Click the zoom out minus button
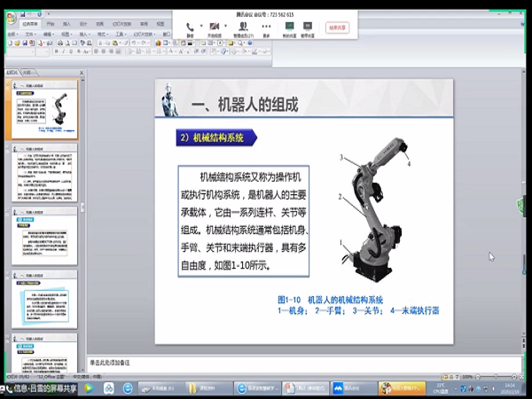This screenshot has width=532, height=399. (478, 377)
